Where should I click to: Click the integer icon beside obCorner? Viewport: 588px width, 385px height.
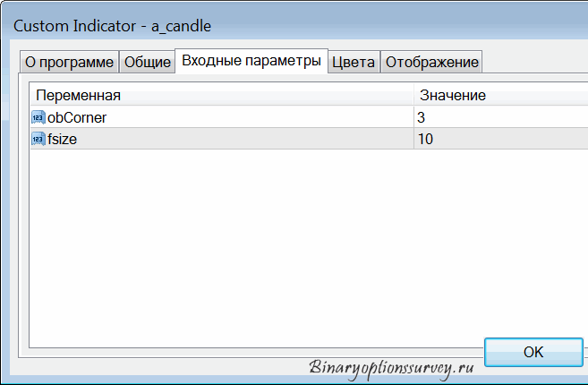(38, 117)
